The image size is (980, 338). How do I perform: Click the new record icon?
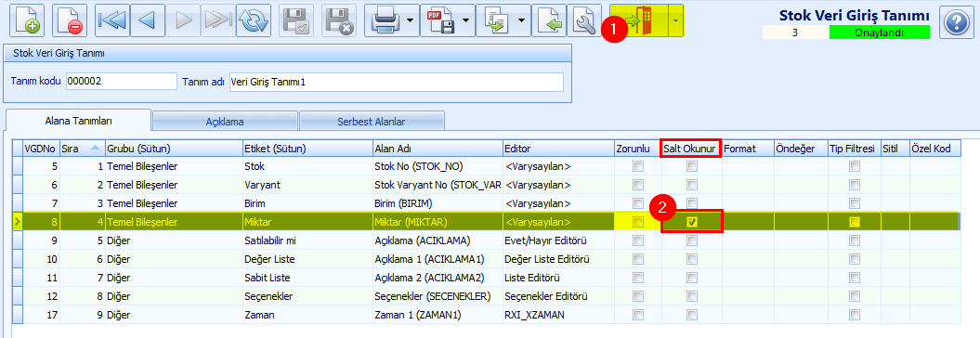pyautogui.click(x=26, y=20)
